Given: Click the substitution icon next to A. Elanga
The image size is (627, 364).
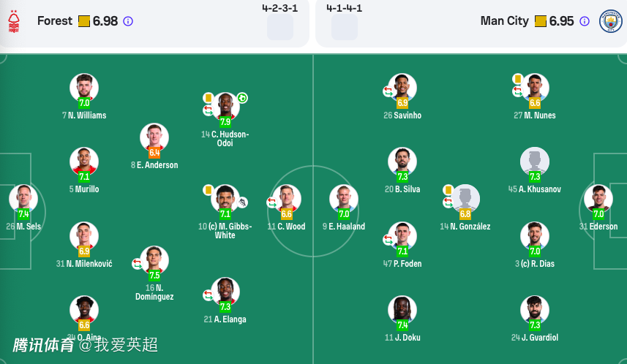Looking at the screenshot, I should (208, 295).
